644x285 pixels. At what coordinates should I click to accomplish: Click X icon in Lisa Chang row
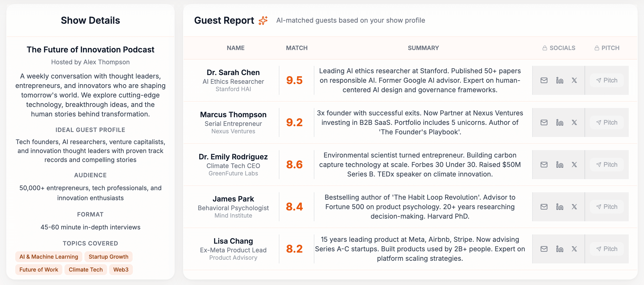pos(574,249)
